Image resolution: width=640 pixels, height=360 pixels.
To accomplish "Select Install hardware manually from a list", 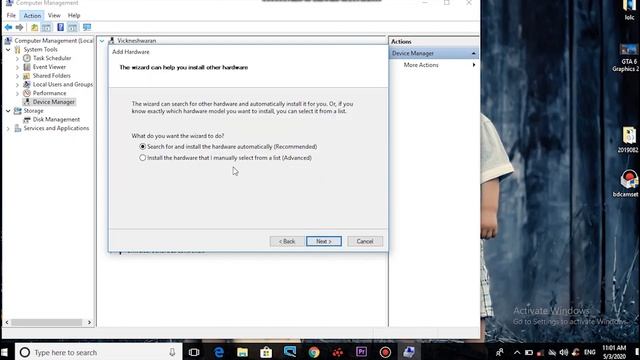I will point(225,158).
